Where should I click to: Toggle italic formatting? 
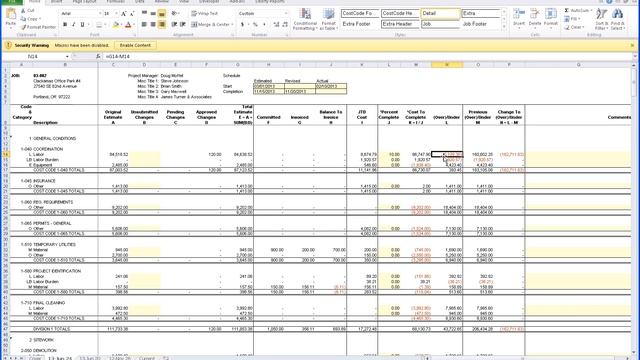tap(73, 25)
